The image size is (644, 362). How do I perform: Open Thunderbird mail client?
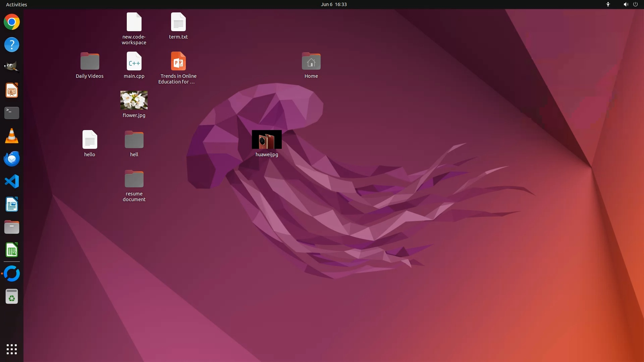pyautogui.click(x=12, y=159)
